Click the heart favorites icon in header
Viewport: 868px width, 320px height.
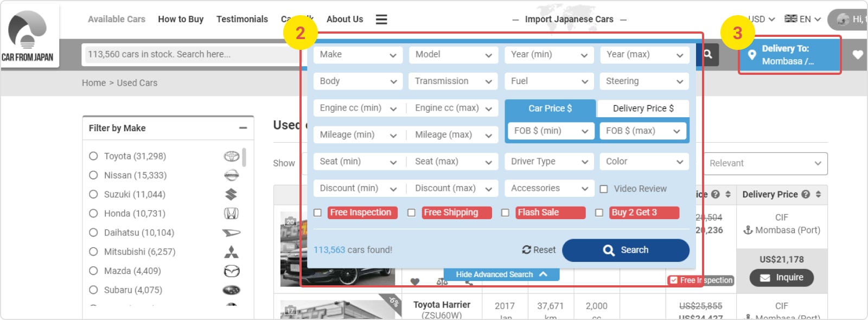pos(857,55)
